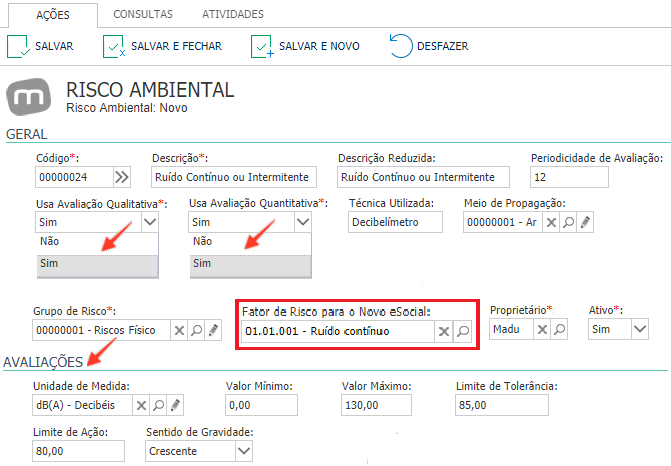This screenshot has height=466, width=671.
Task: Click the Desfazer label
Action: [x=442, y=46]
